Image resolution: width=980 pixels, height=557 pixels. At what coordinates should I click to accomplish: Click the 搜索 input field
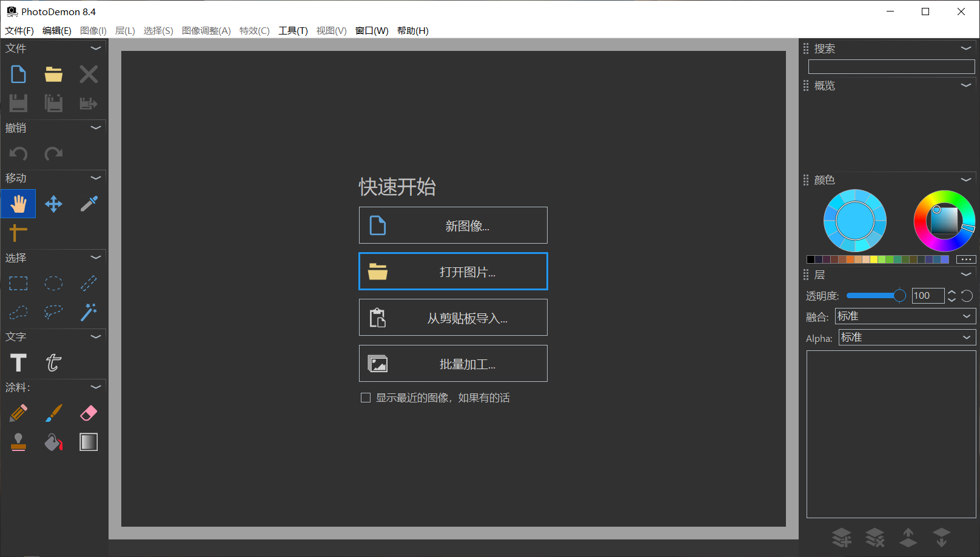pos(891,67)
